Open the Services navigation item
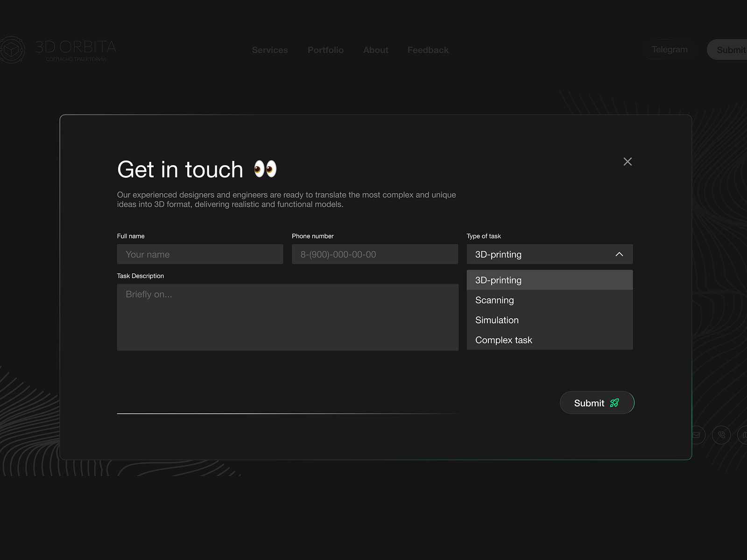 [x=270, y=50]
